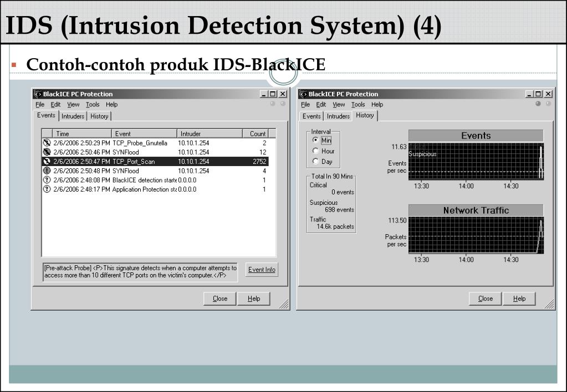Select the Hour interval radio button

click(315, 151)
